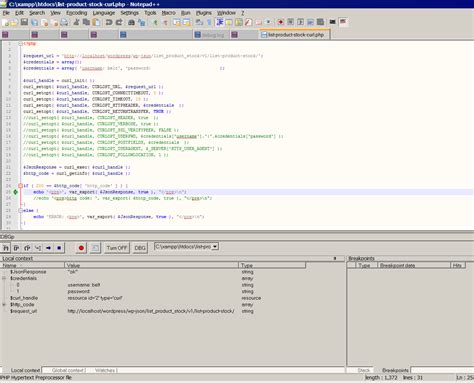Click DBGp Run blue arrow icon
This screenshot has height=383, width=474.
click(x=48, y=248)
